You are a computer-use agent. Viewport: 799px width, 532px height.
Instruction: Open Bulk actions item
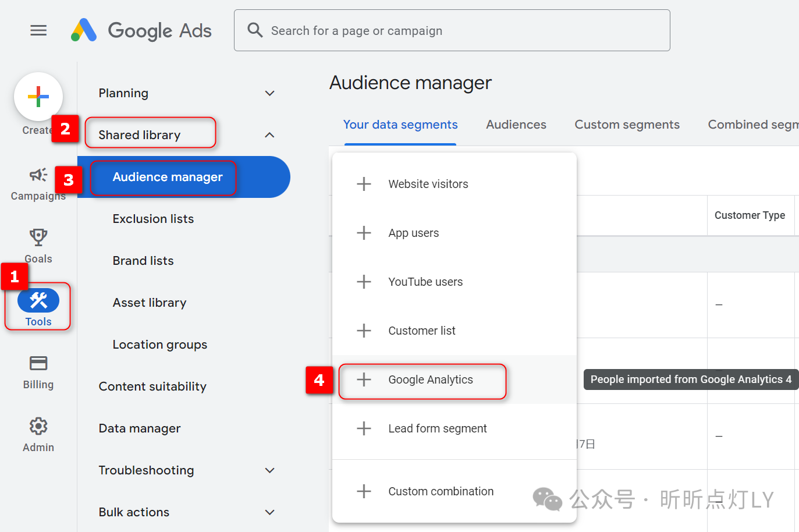point(134,512)
